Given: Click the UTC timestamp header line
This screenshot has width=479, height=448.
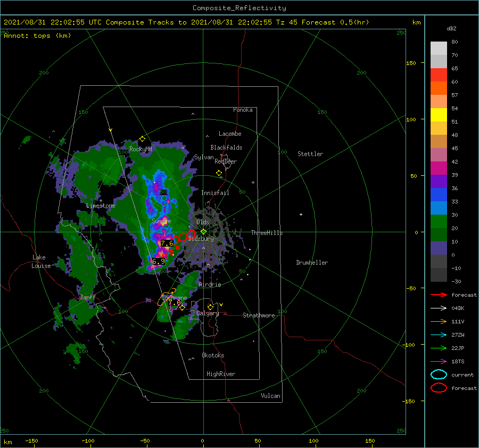Looking at the screenshot, I should tap(186, 22).
